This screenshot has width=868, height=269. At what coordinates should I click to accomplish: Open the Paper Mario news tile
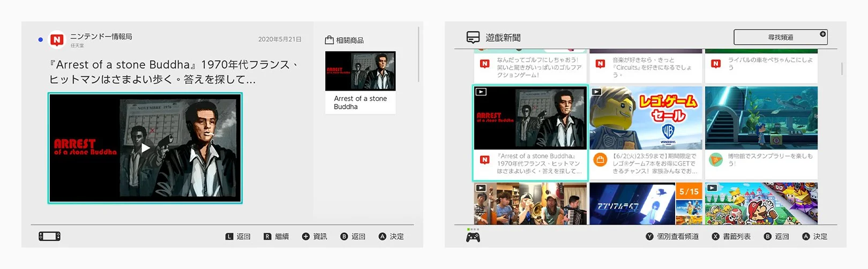click(x=761, y=204)
